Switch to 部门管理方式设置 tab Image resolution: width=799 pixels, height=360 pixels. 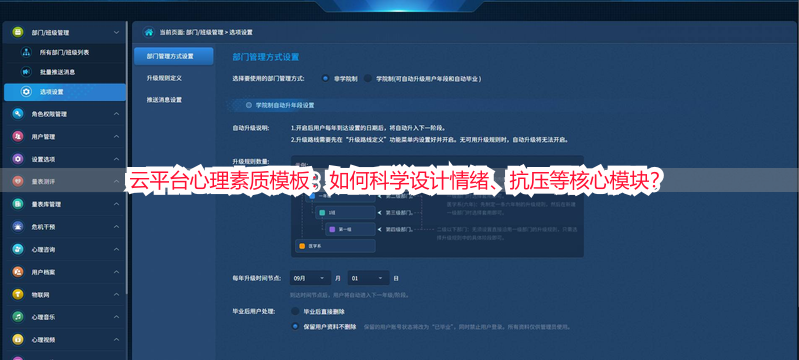pos(173,56)
